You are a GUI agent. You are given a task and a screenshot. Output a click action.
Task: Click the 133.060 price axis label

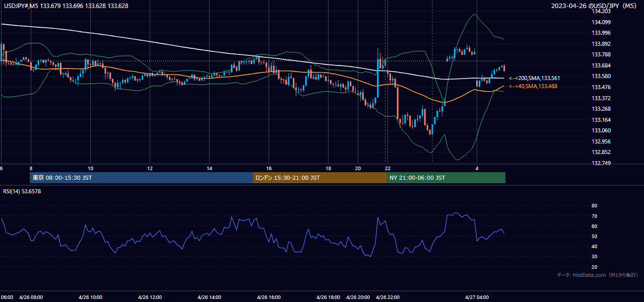pyautogui.click(x=601, y=130)
